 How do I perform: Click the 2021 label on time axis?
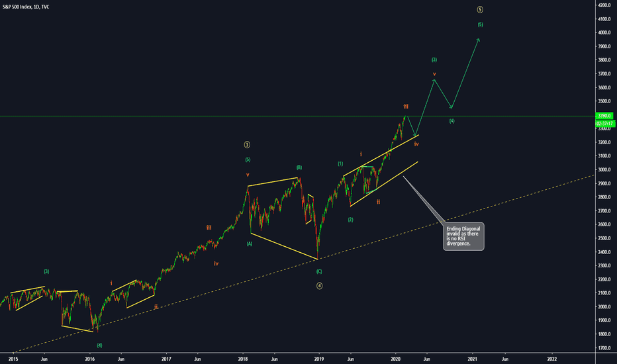click(x=472, y=359)
